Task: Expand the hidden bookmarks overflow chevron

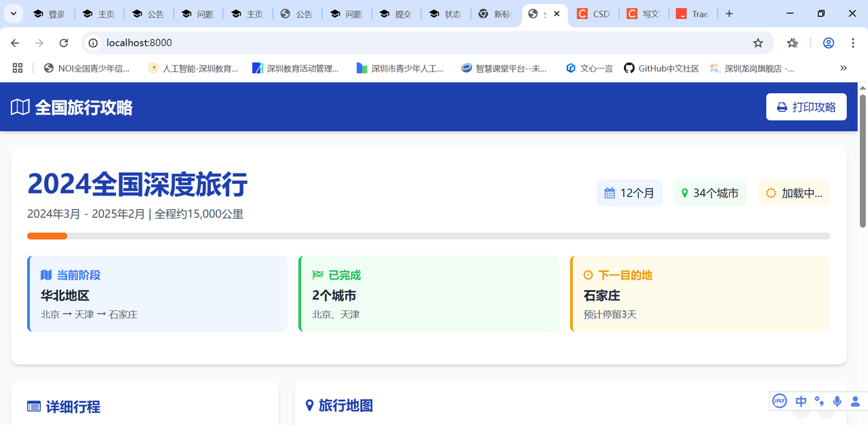Action: click(x=843, y=67)
